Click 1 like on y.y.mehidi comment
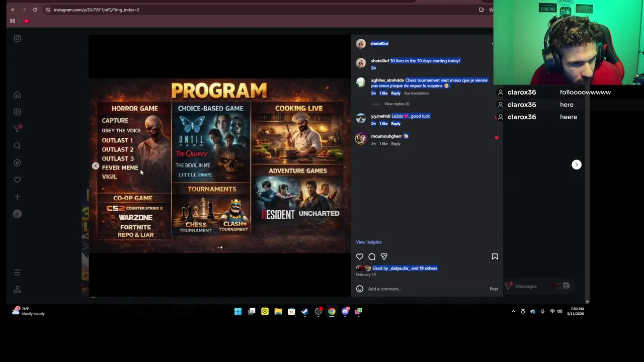Viewport: 644px width, 362px height. (383, 124)
